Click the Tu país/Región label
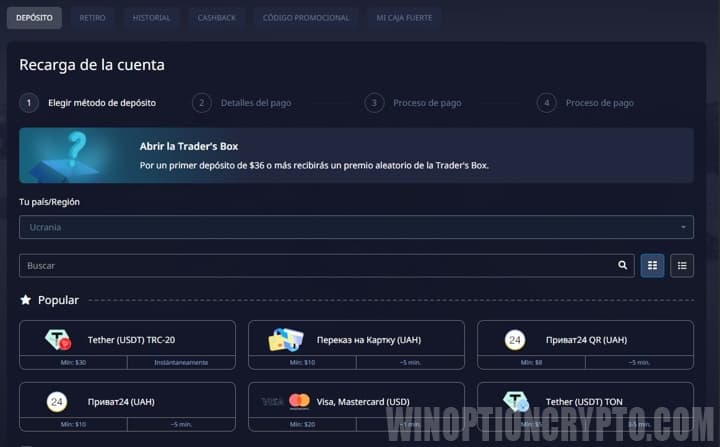720x447 pixels. click(50, 202)
